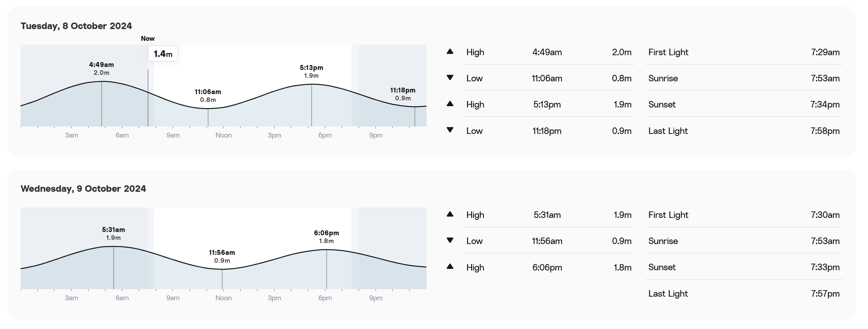The image size is (868, 329).
Task: Click the down-triangle icon beside Tuesday 11:06am Low
Action: 450,78
